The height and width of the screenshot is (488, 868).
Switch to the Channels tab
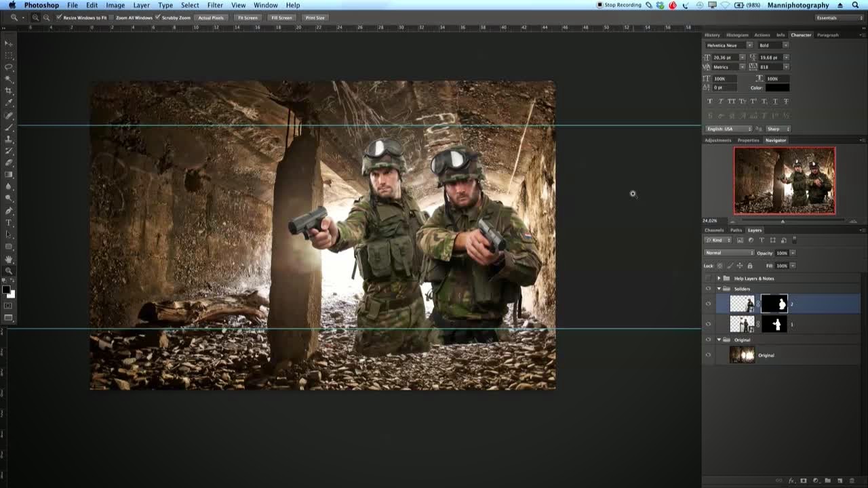point(714,230)
